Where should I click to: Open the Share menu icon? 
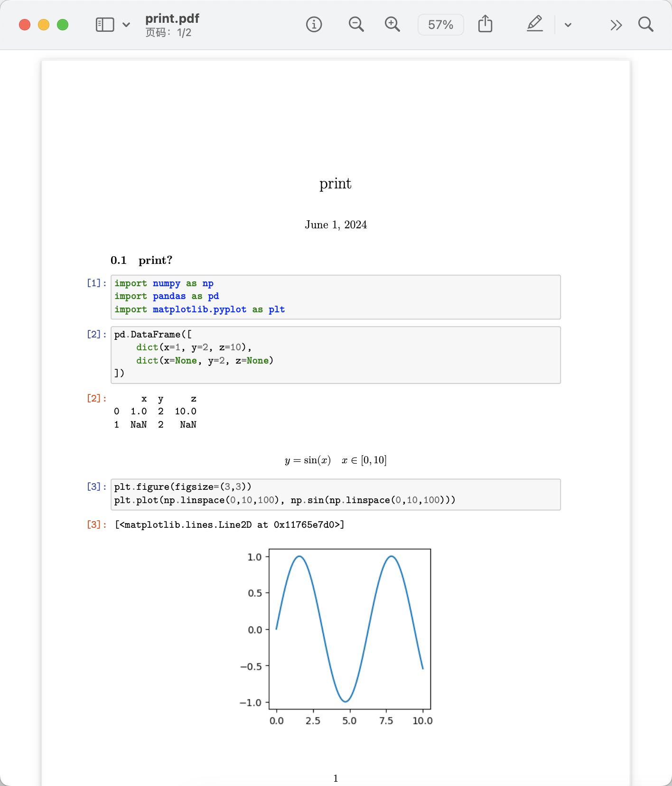(485, 24)
